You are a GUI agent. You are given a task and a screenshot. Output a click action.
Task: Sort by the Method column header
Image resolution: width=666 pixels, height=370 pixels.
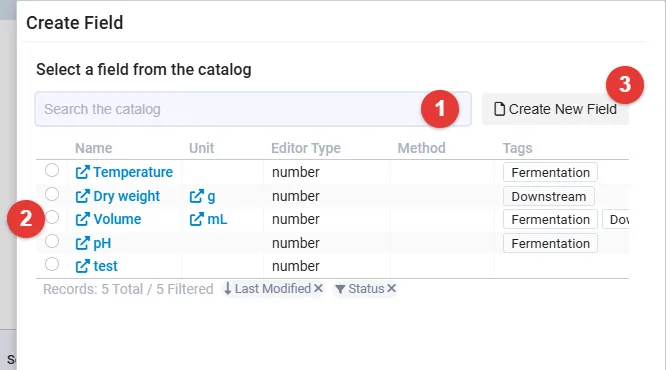[x=421, y=148]
